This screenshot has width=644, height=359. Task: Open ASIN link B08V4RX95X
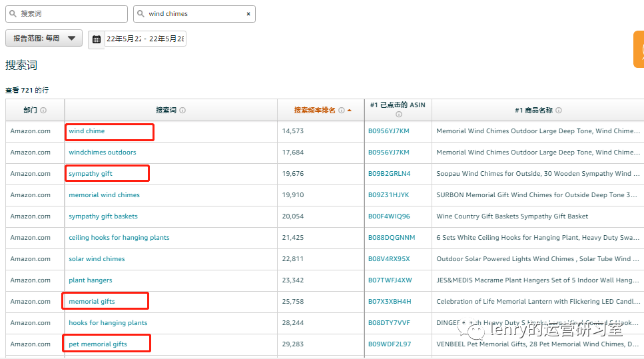(389, 259)
